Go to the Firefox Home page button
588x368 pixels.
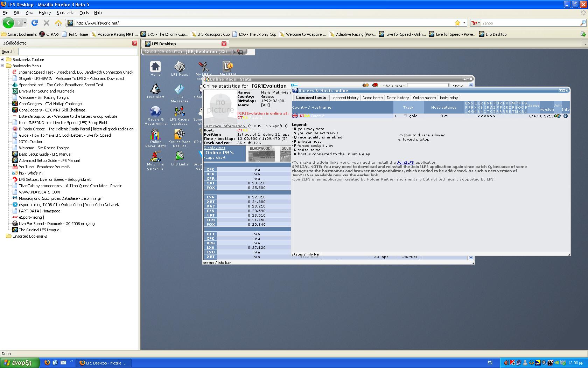(x=58, y=23)
